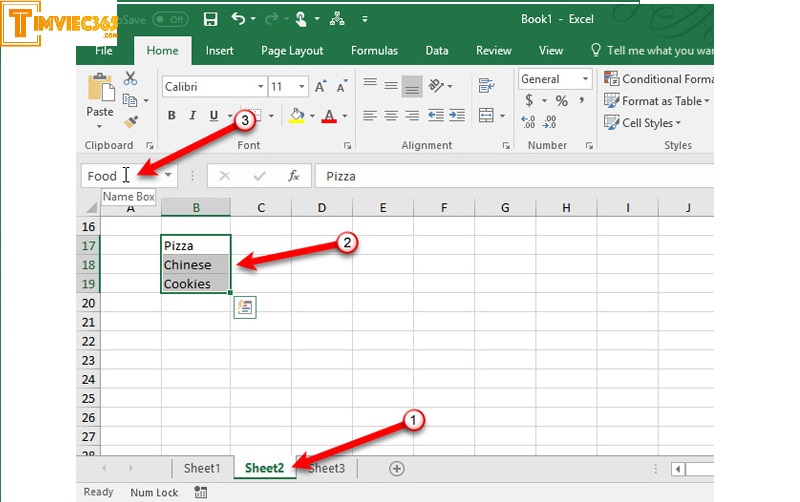Decrease font size with smaller A

342,86
